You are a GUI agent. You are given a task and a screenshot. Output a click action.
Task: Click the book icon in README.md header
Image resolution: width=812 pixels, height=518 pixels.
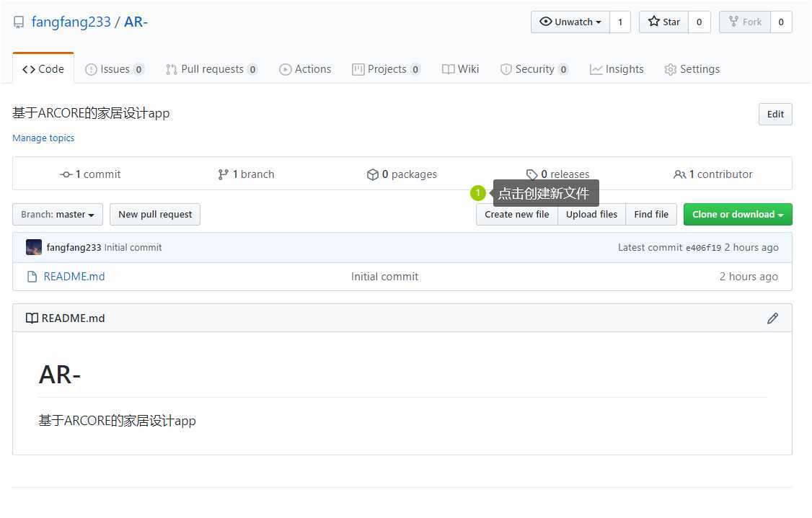[x=32, y=318]
